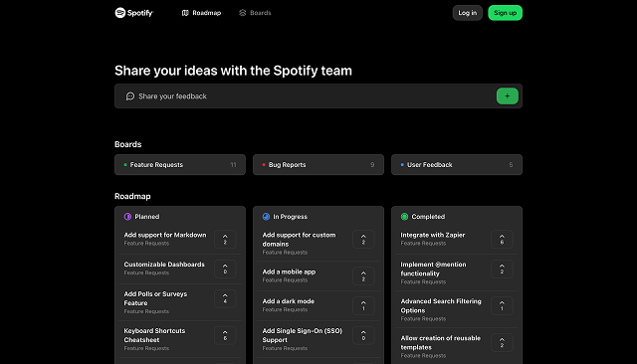Click the Planned status icon
637x364 pixels.
(127, 217)
